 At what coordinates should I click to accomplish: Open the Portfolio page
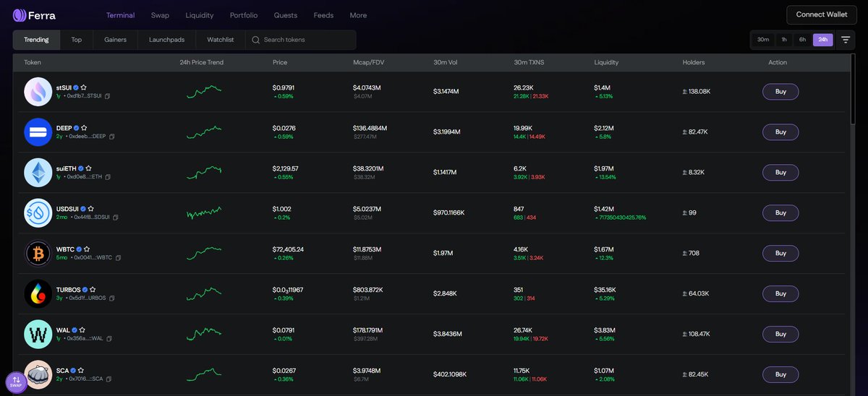(244, 15)
